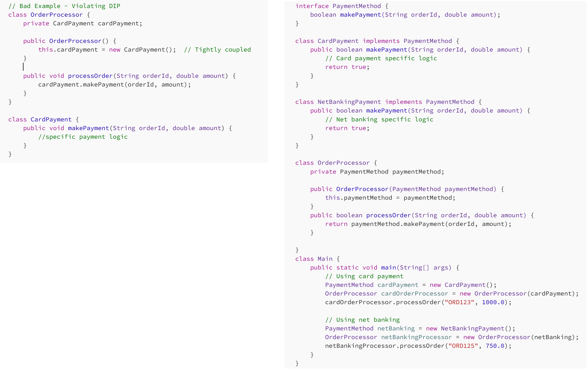Click "class CardPayment implements PaymentMethod" line
Viewport: 588px width, 384px height.
click(377, 41)
